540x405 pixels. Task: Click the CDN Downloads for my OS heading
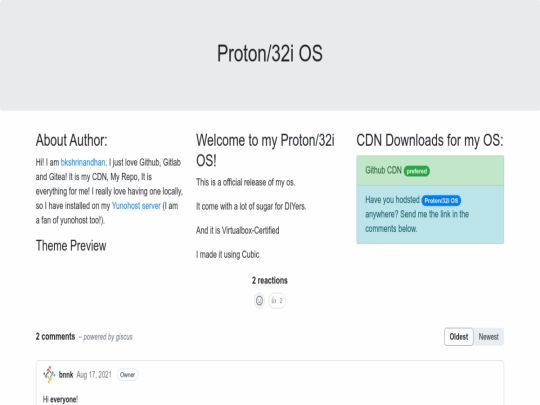pos(430,140)
